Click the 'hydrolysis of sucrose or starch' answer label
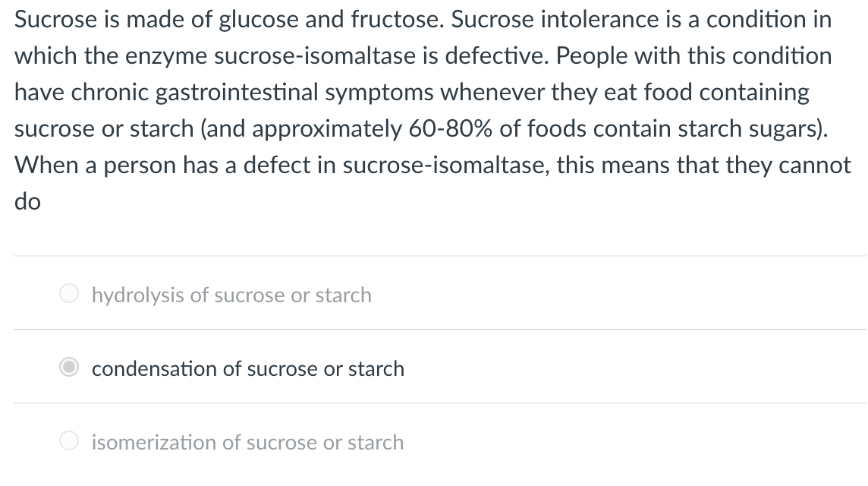Image resolution: width=868 pixels, height=486 pixels. pyautogui.click(x=231, y=295)
